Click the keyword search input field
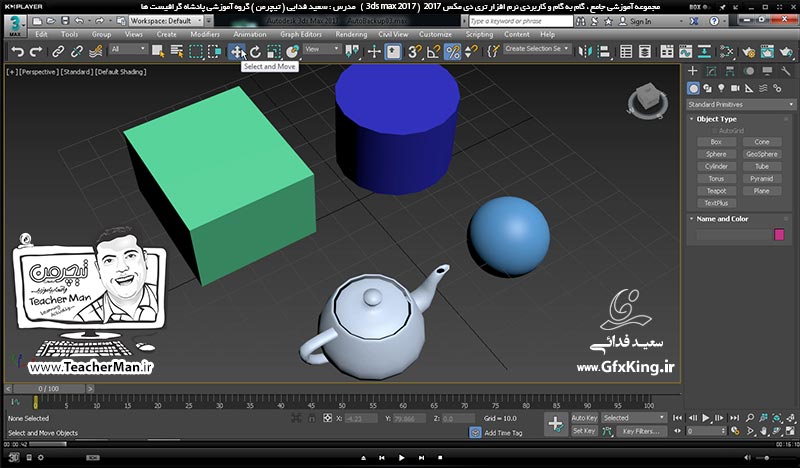Viewport: 800px width, 468px height. (521, 21)
